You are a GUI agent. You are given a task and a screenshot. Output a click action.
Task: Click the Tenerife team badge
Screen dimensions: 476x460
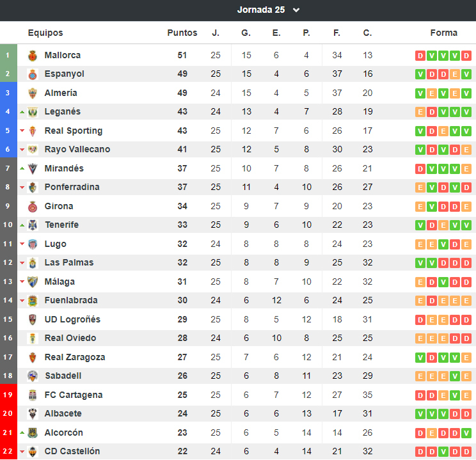coord(33,225)
